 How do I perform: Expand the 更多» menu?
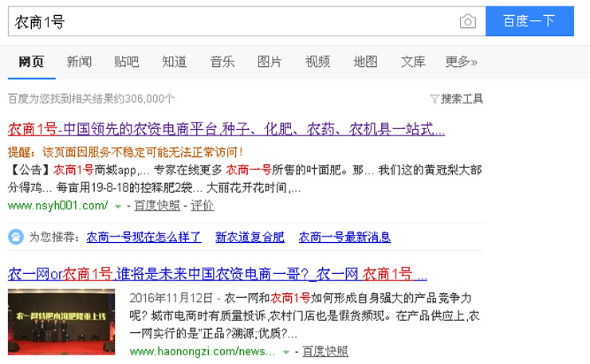(x=461, y=62)
